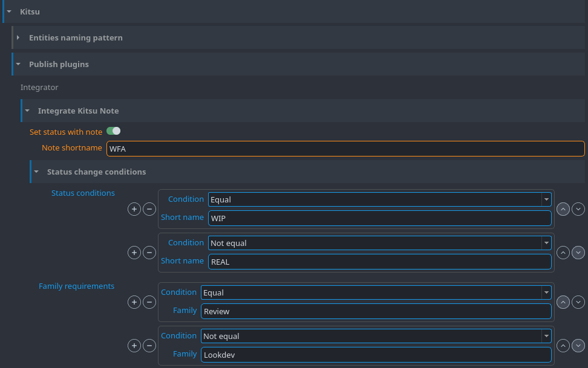588x368 pixels.
Task: Add a new family requirement after Lookdev
Action: click(x=134, y=346)
